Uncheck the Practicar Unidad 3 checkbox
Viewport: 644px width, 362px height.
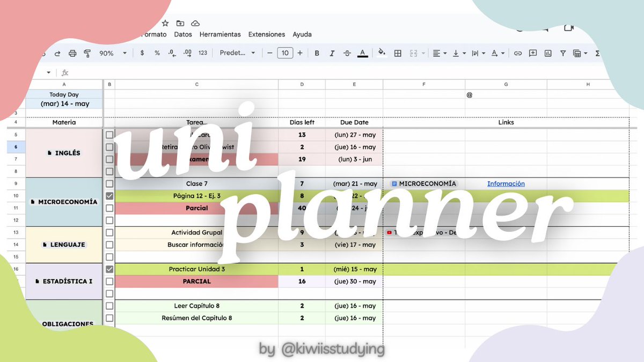[109, 269]
